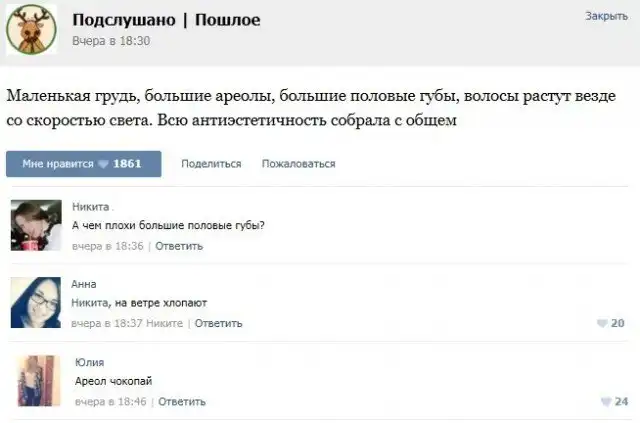640x423 pixels.
Task: Open the Подслушано | Пошлое community title
Action: (x=166, y=20)
